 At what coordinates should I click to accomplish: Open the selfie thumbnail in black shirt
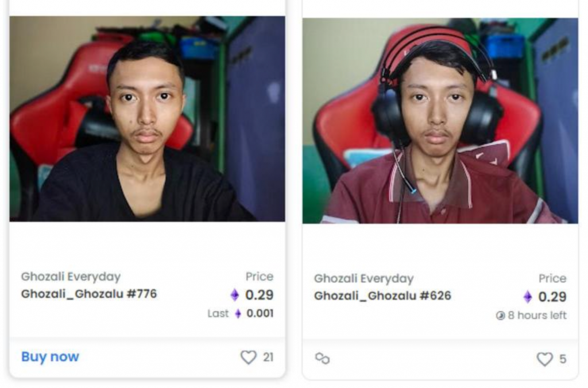point(148,119)
